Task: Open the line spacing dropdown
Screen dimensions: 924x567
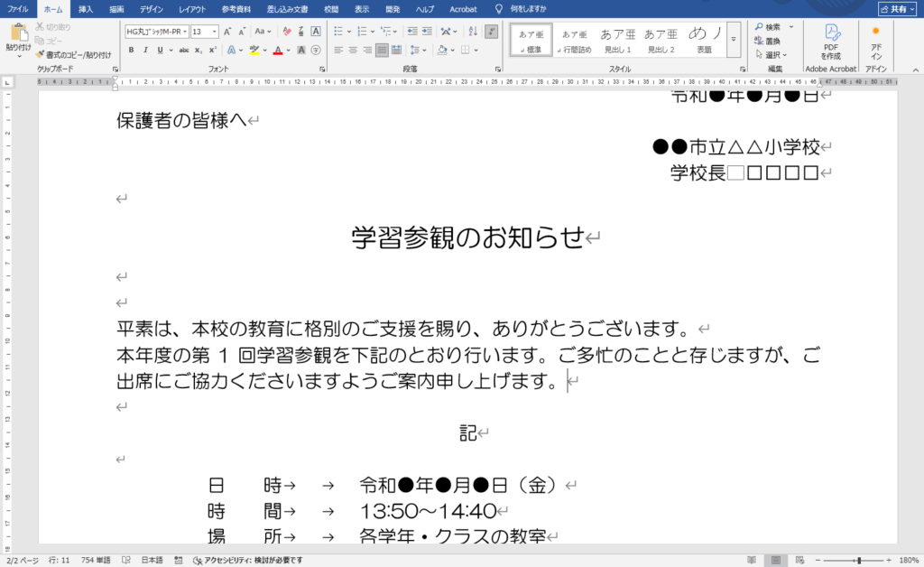Action: [418, 50]
